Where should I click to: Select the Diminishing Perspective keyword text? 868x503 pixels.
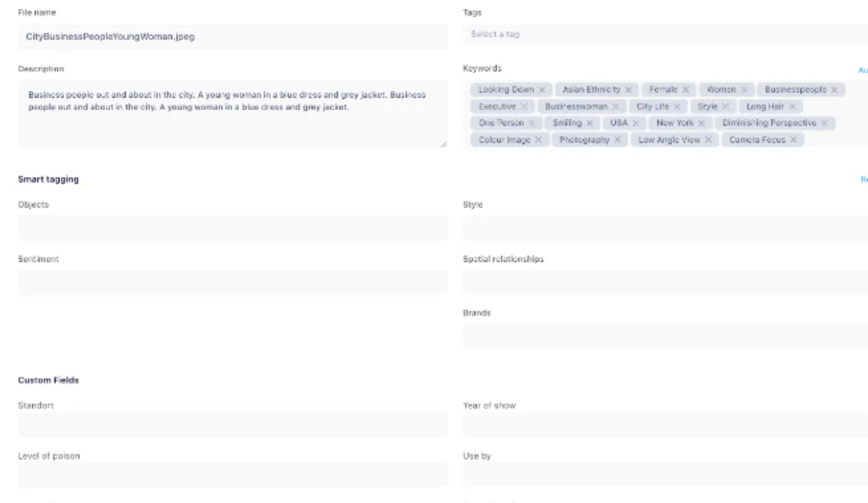(x=769, y=123)
